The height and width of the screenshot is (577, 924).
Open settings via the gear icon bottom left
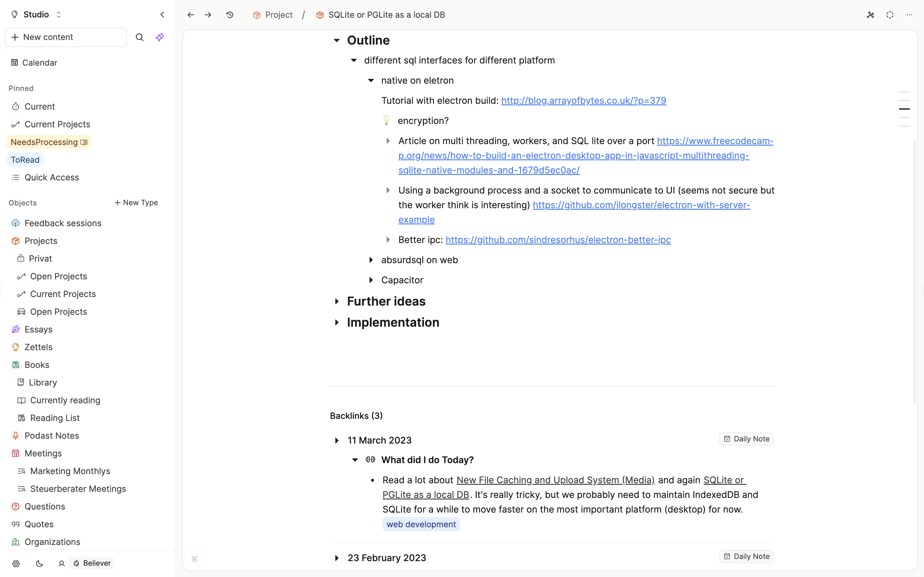point(16,564)
